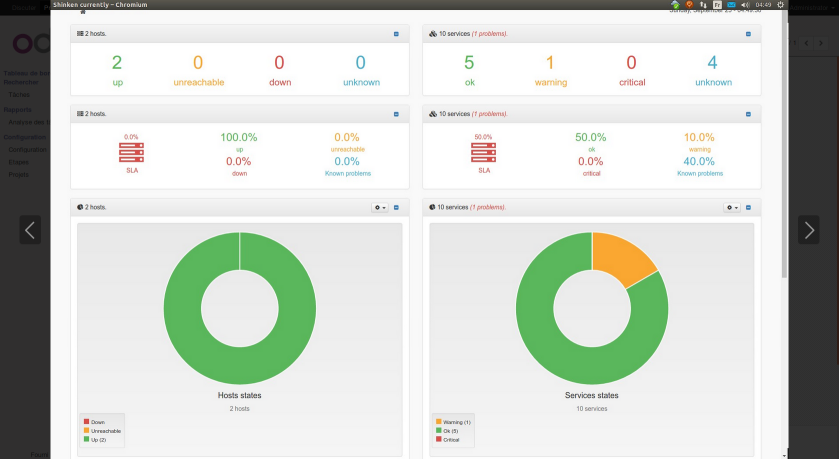Click the green Up (2) legend swatch
Screen dimensions: 839x459
click(x=86, y=439)
